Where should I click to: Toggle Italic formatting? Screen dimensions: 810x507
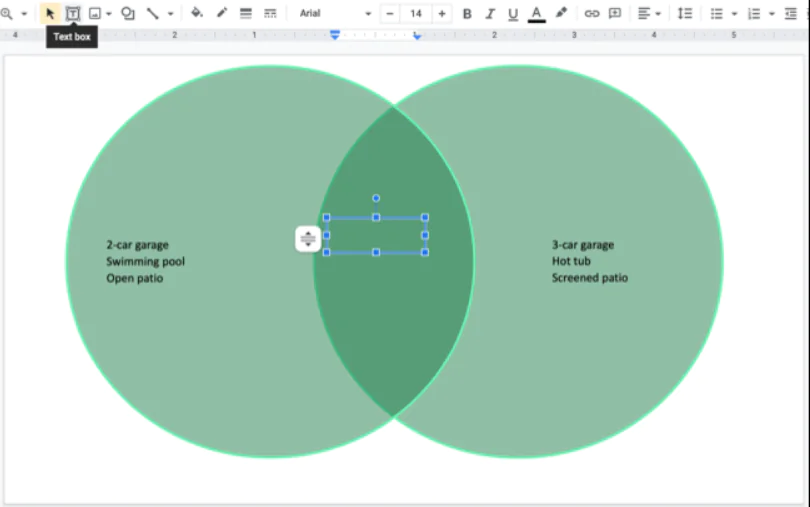coord(490,13)
